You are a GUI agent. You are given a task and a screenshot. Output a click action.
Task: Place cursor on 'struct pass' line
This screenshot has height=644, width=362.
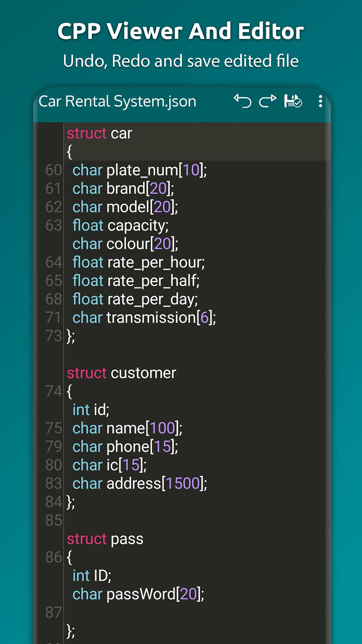[x=105, y=539]
